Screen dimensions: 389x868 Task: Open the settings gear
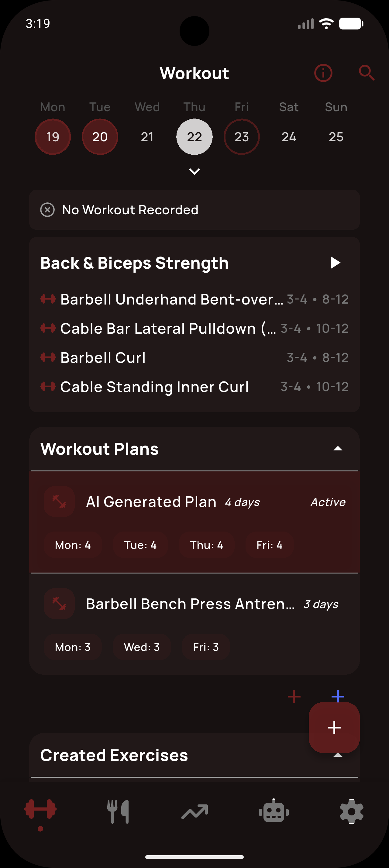[351, 811]
